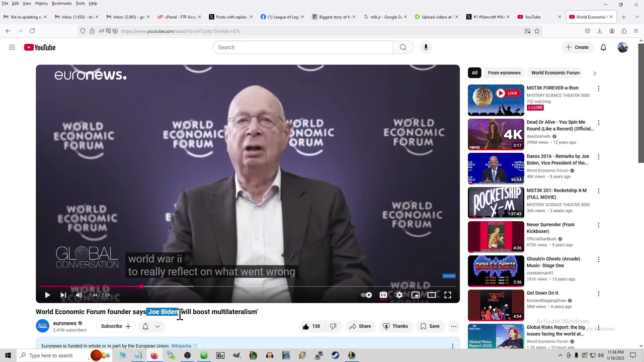Viewport: 644px width, 362px height.
Task: Subscribe to euronews channel
Action: click(x=116, y=326)
